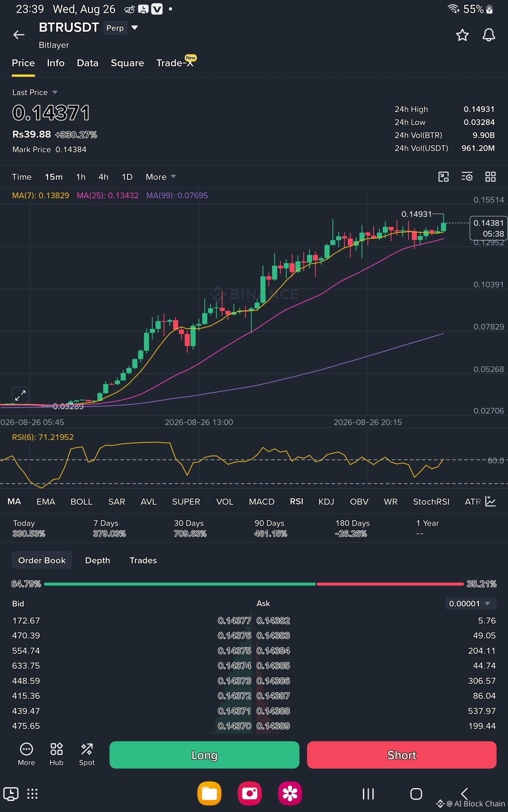
Task: Open the chart indicator settings icon
Action: pos(467,177)
